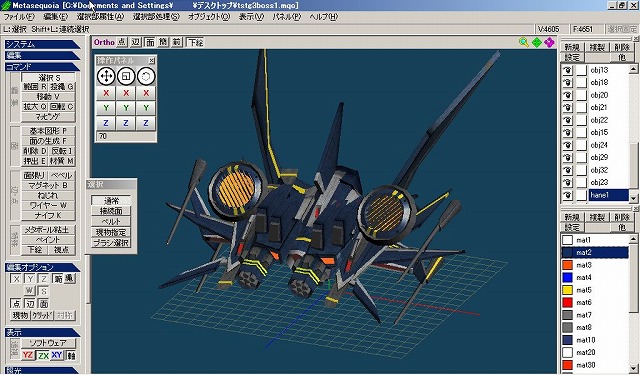The width and height of the screenshot is (640, 375).
Task: Click the red X under the rotate handle
Action: click(146, 93)
